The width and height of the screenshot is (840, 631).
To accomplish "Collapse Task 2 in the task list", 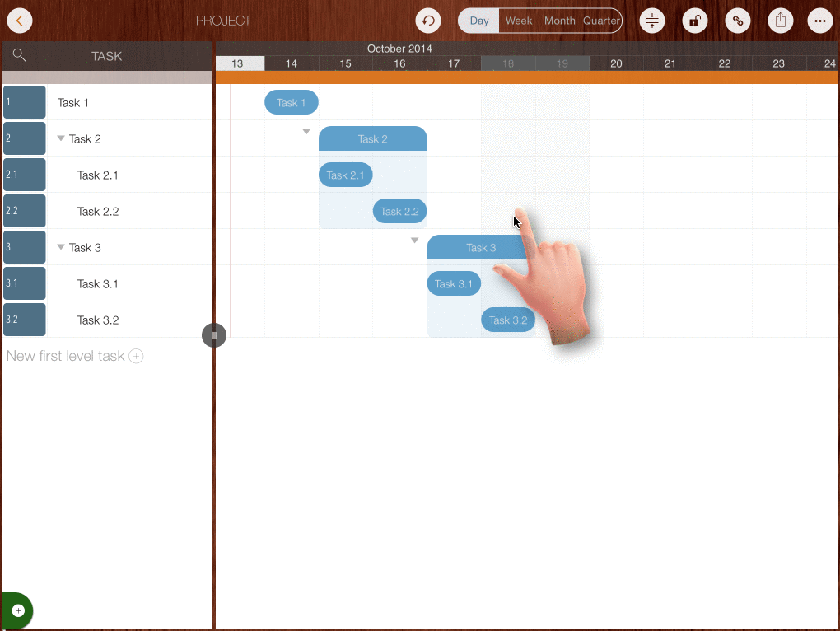I will point(61,138).
